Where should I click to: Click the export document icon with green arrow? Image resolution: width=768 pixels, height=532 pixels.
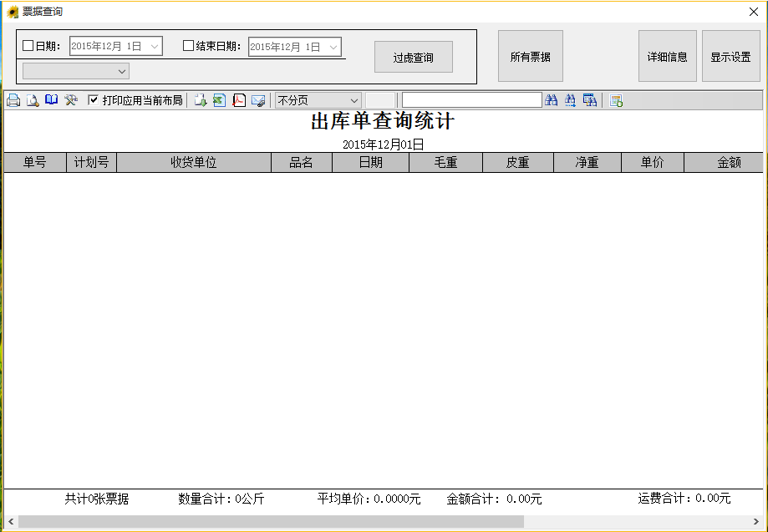click(201, 100)
